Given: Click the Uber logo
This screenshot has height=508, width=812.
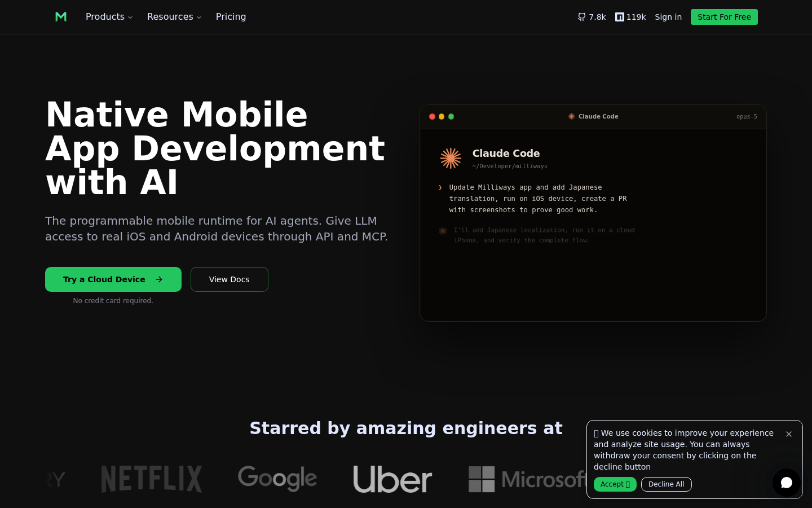Looking at the screenshot, I should point(392,479).
